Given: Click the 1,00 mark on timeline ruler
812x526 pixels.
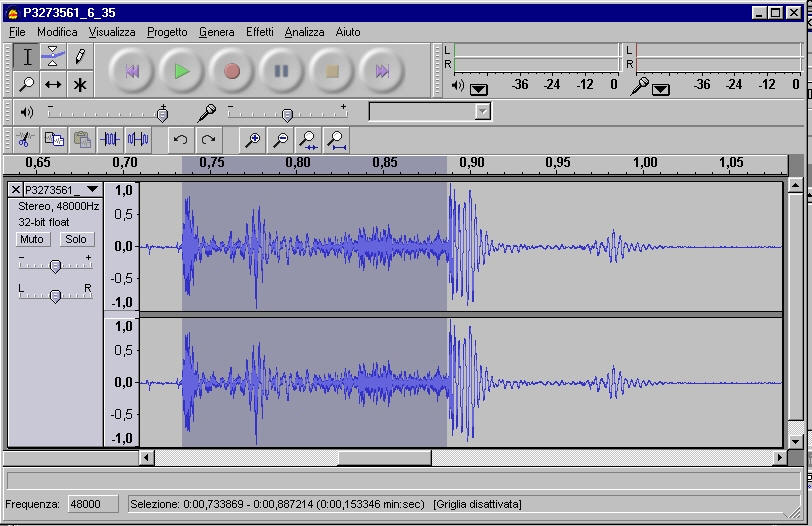Looking at the screenshot, I should coord(645,163).
